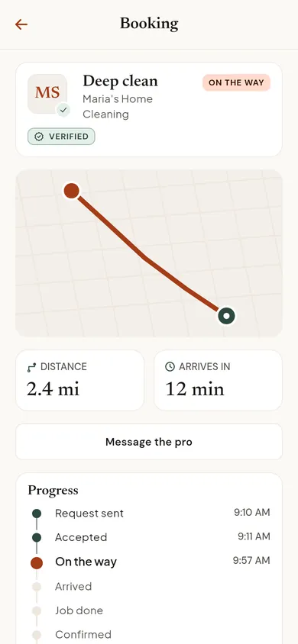Screen dimensions: 298x644
Task: Tap the distance route icon
Action: tap(31, 367)
